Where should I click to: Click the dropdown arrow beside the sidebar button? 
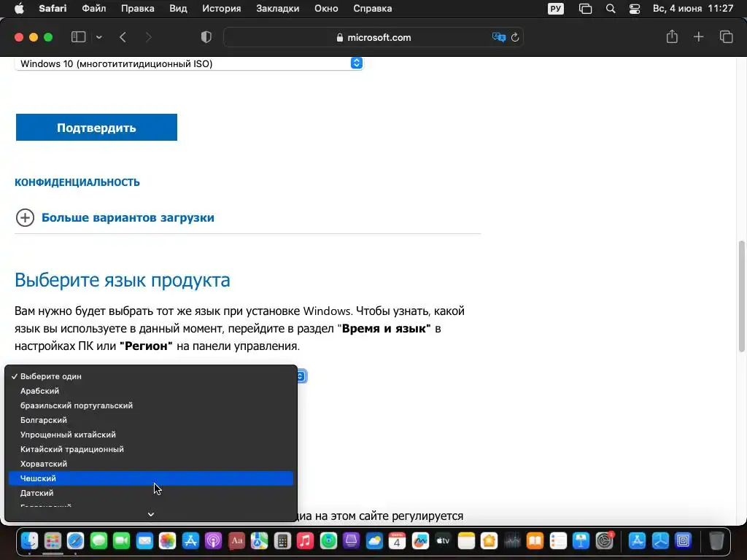point(98,37)
